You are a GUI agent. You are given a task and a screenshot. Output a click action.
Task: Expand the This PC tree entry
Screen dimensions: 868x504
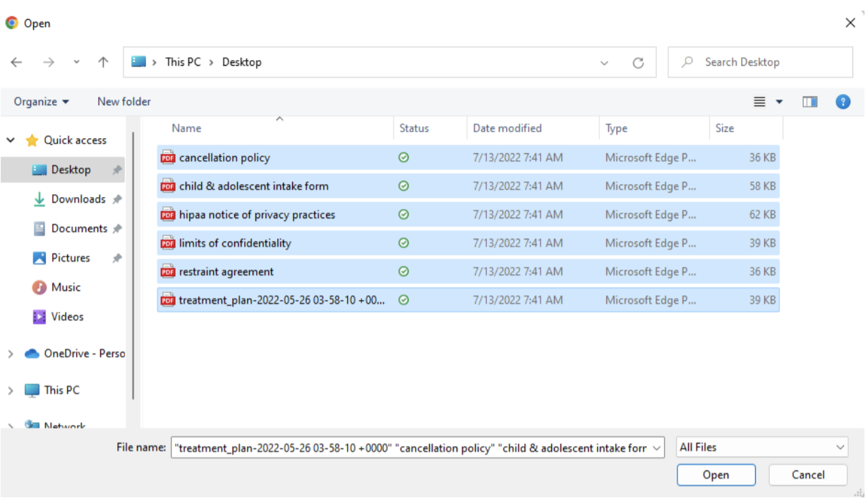point(10,390)
